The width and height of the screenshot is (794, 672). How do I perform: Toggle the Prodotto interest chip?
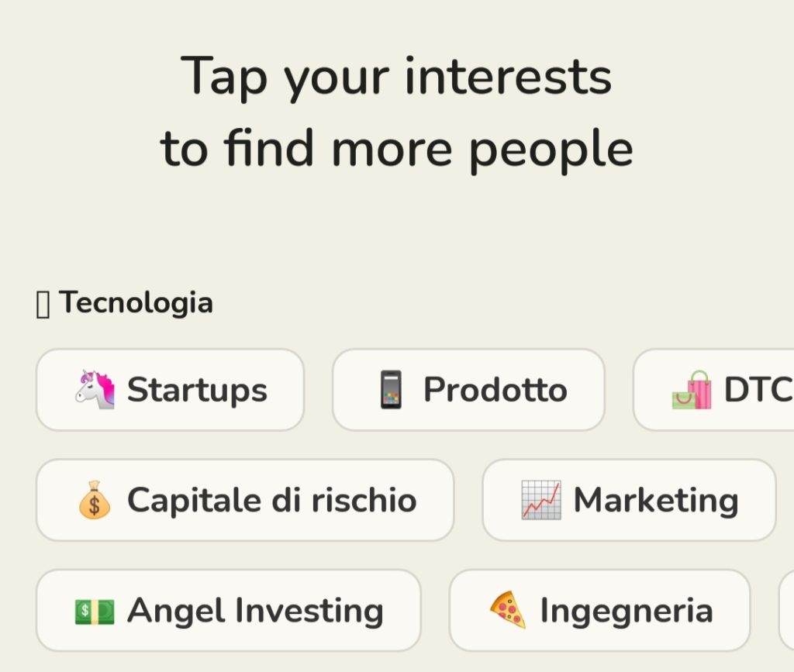tap(468, 390)
